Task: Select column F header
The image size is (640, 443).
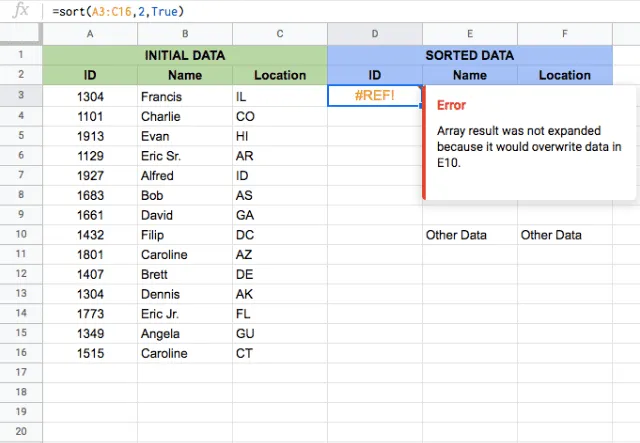Action: [x=565, y=34]
